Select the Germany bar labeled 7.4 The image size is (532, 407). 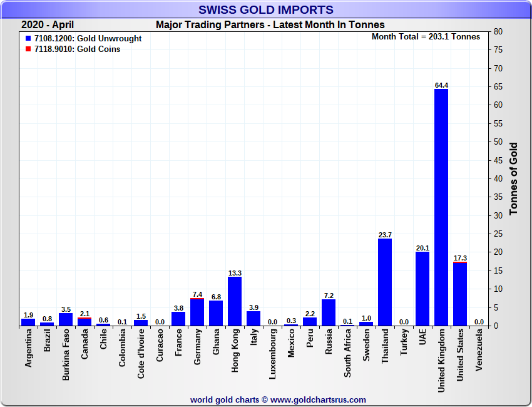[x=197, y=312]
